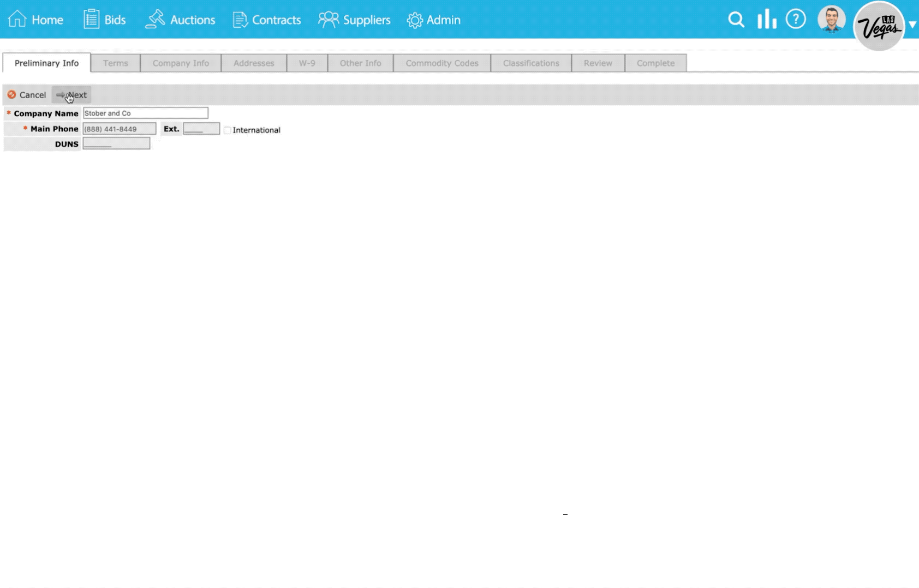This screenshot has height=588, width=919.
Task: Expand the Las Vegas account dropdown arrow
Action: 912,25
